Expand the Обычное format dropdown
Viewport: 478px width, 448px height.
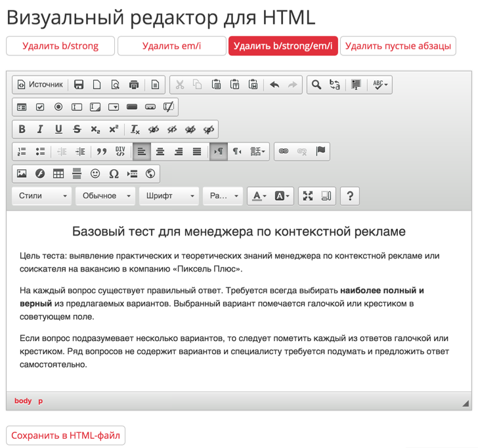(105, 196)
